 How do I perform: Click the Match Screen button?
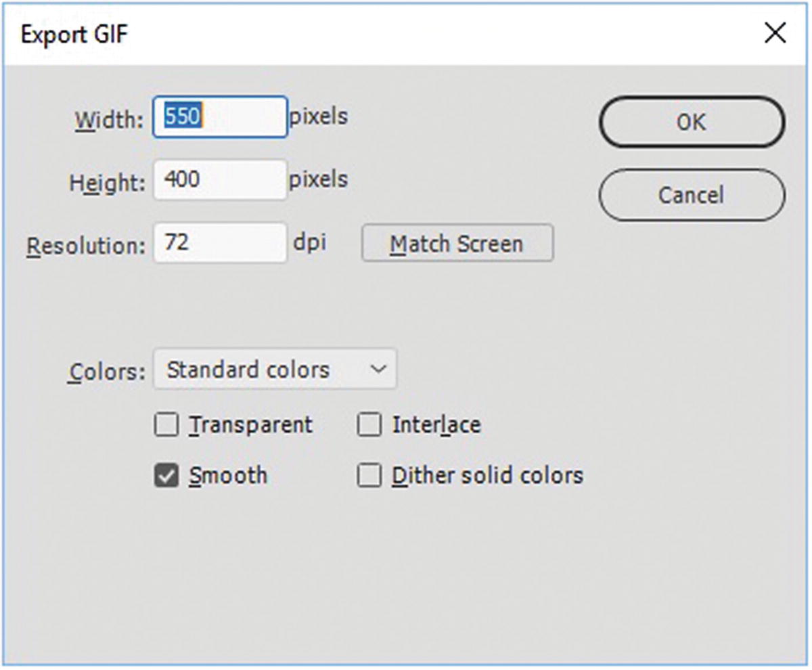coord(457,244)
